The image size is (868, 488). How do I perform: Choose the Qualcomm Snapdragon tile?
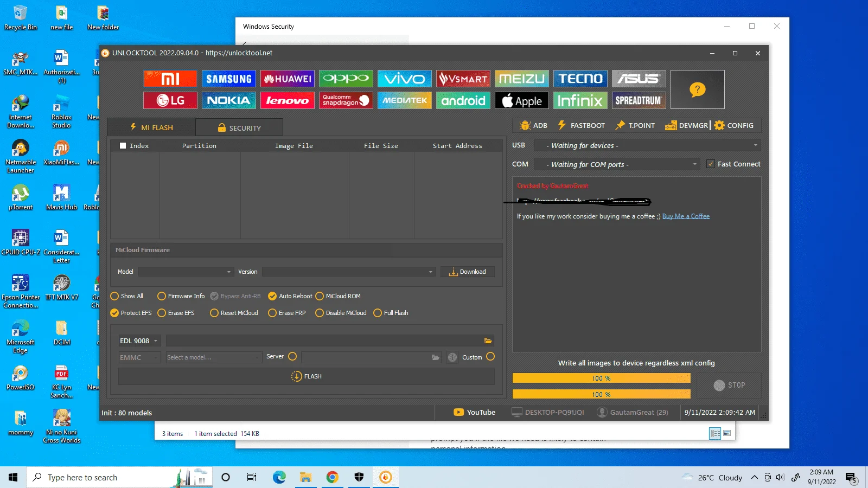click(346, 100)
